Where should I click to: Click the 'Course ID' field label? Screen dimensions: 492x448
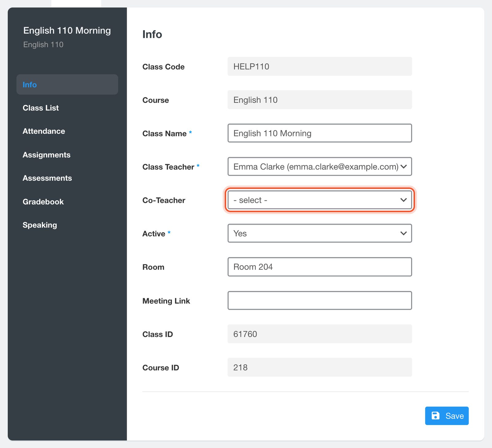point(161,368)
